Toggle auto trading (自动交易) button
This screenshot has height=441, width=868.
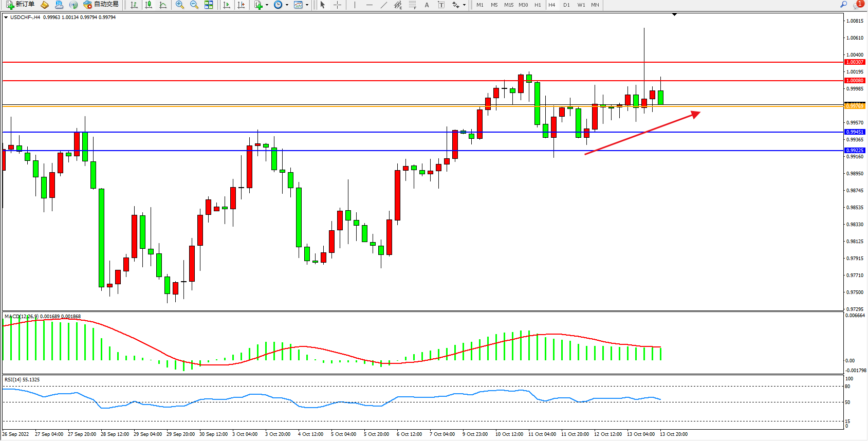click(x=101, y=5)
